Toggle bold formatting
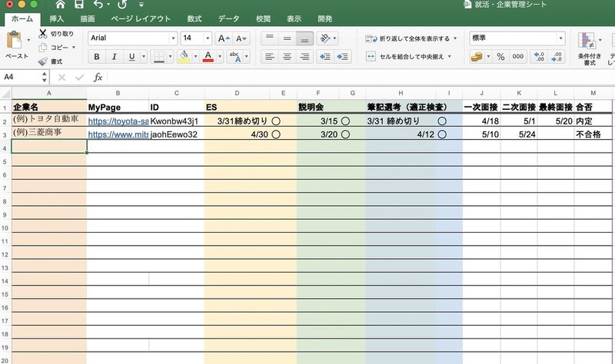This screenshot has height=364, width=615. pyautogui.click(x=97, y=57)
